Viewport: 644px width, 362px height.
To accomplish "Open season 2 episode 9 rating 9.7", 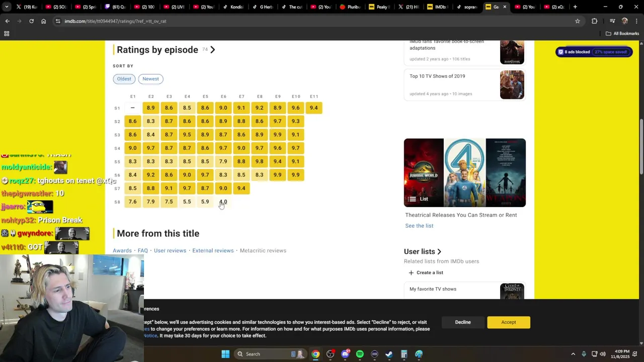I will coord(278,121).
